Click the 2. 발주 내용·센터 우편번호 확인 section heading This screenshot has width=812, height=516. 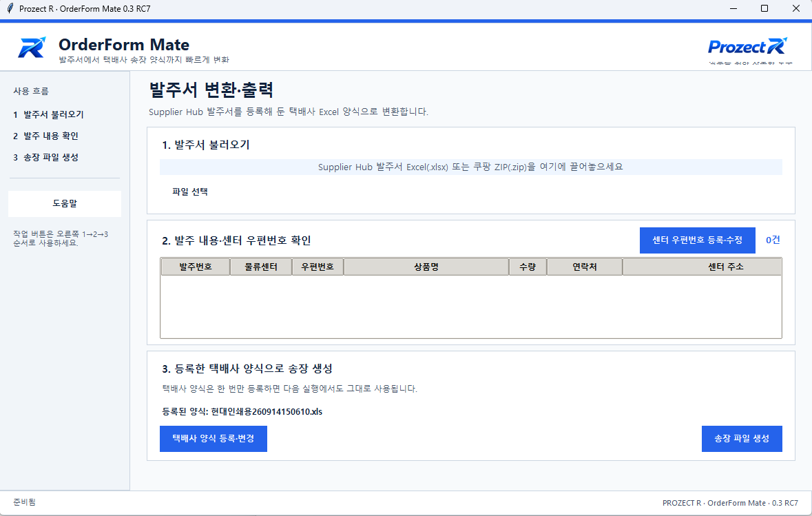(237, 240)
